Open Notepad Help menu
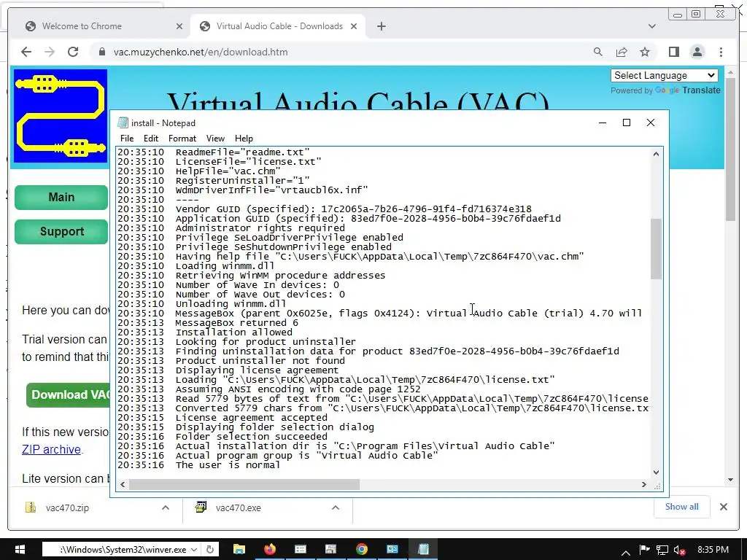747x560 pixels. pos(244,139)
